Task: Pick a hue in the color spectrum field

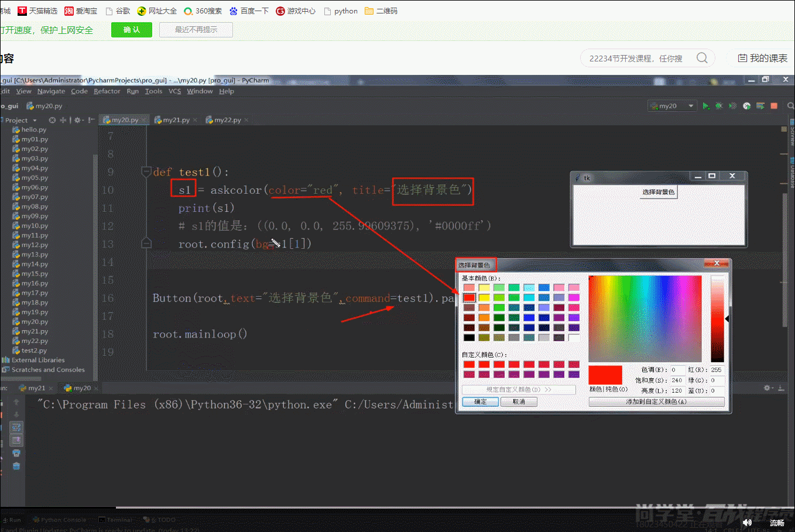Action: (645, 319)
